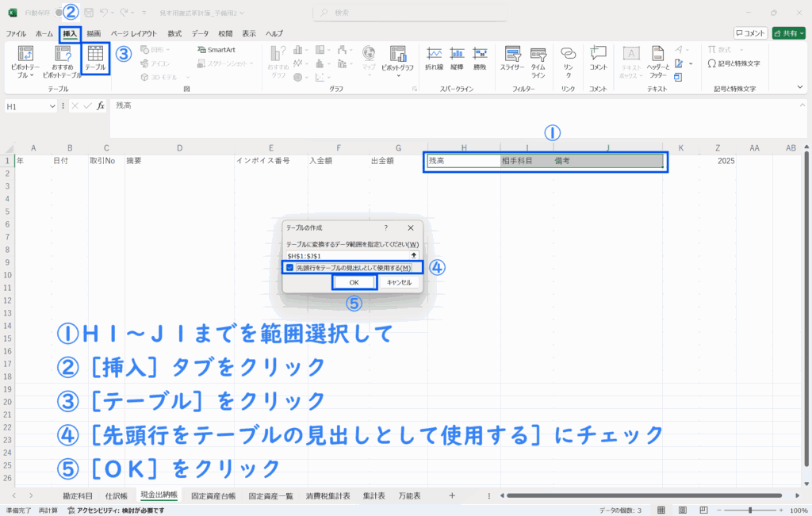Check 先頭行をテーブルの見出しとして使用する checkbox
Screen dimensions: 812x516
click(289, 268)
